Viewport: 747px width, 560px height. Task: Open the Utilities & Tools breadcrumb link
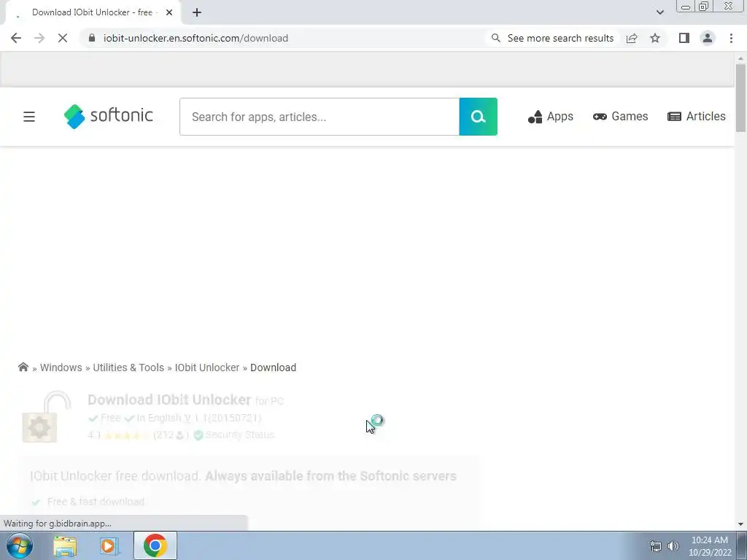[x=128, y=367]
